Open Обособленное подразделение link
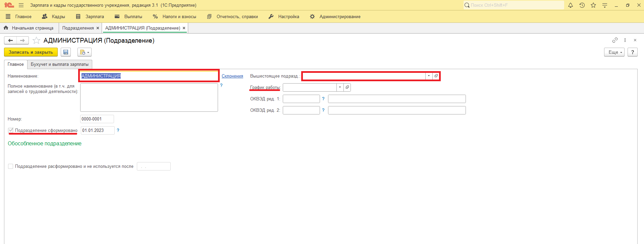The image size is (644, 244). 45,143
